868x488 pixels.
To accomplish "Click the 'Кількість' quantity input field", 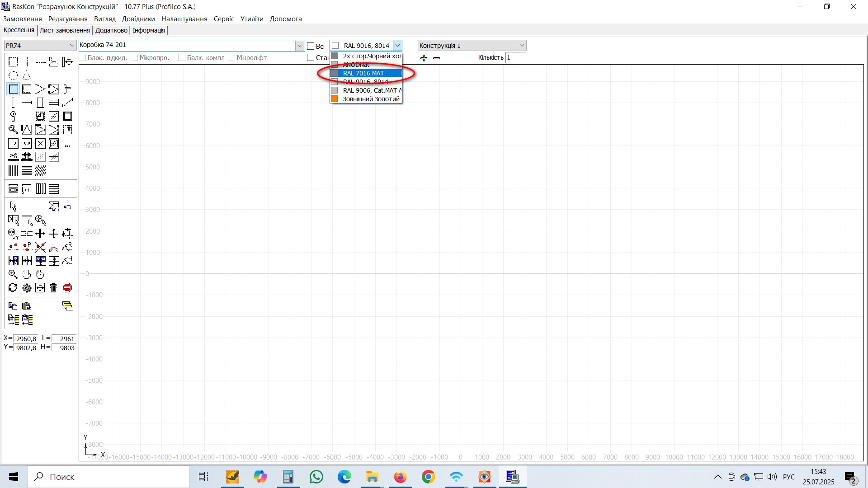I will coord(515,57).
